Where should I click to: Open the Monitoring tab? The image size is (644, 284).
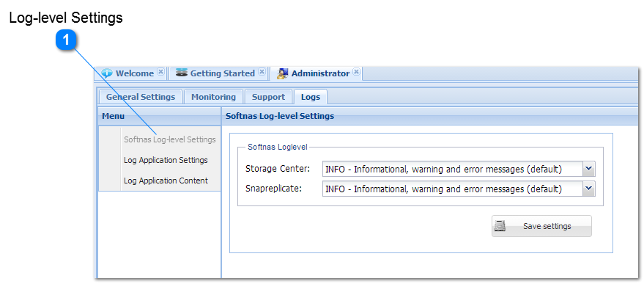pyautogui.click(x=214, y=97)
